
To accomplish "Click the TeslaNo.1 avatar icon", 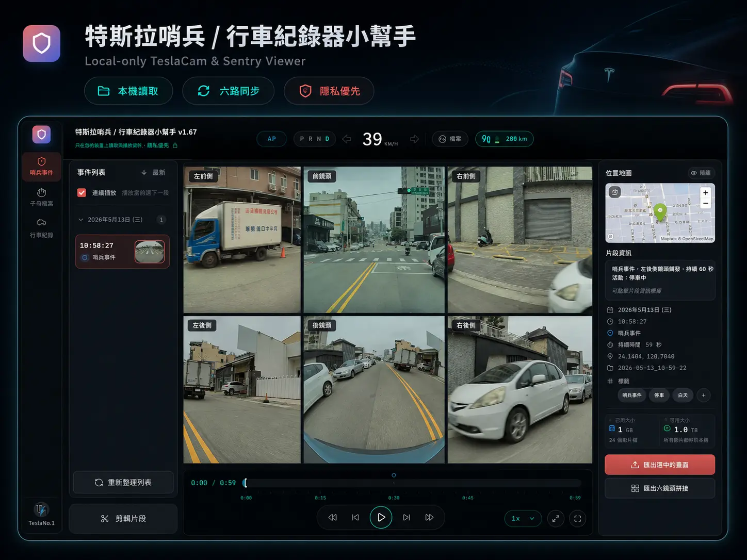I will (x=41, y=510).
